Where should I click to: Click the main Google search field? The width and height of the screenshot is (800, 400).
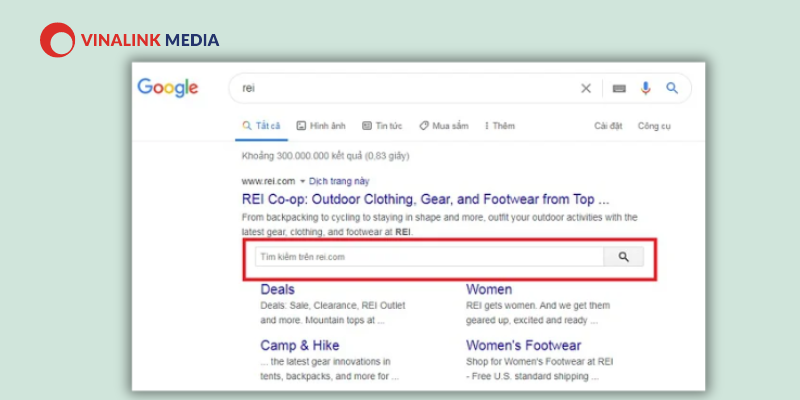400,88
